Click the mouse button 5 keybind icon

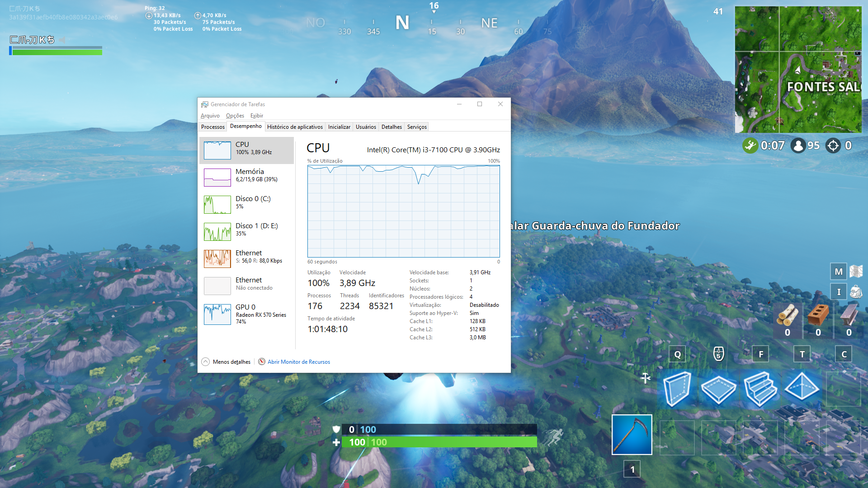(718, 354)
